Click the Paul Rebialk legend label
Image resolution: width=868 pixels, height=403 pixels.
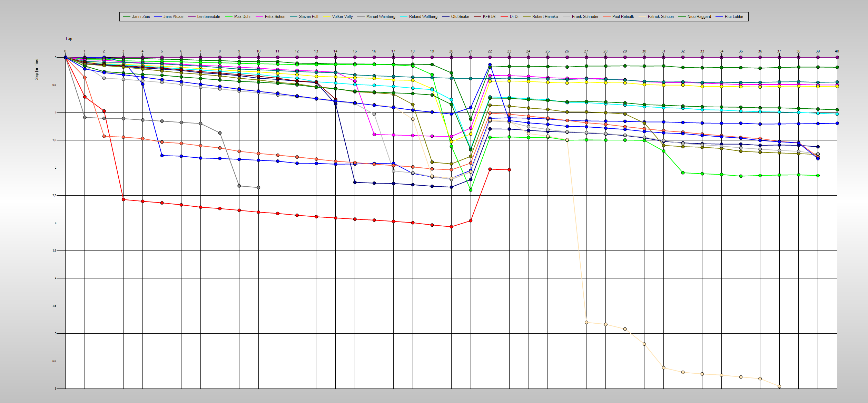coord(623,17)
